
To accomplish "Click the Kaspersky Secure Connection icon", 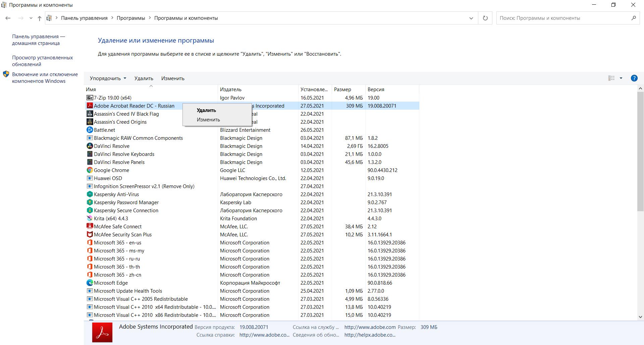I will coord(90,210).
